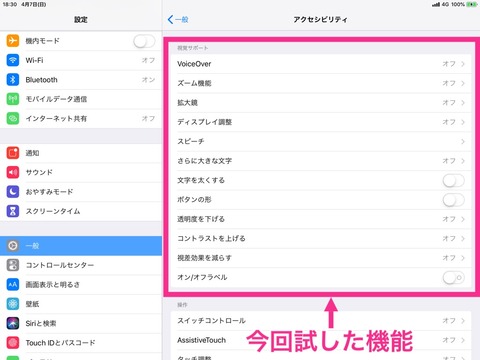
Task: Tap the cellular signal bars icon
Action: click(436, 4)
